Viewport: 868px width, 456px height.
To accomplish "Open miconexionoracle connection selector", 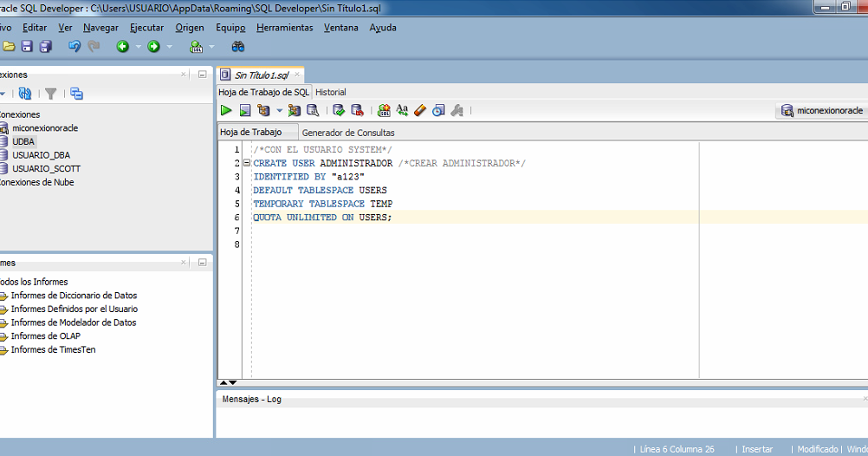I will [x=823, y=111].
